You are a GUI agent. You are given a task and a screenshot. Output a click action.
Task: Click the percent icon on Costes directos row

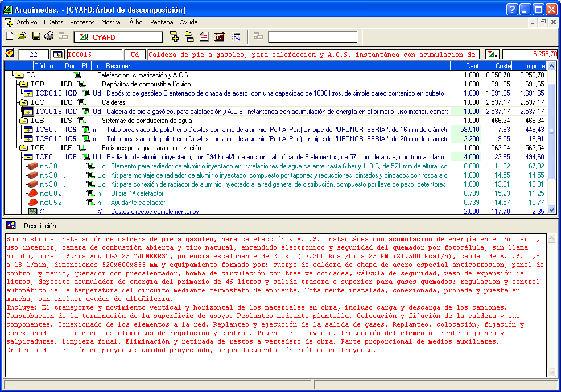pos(33,212)
